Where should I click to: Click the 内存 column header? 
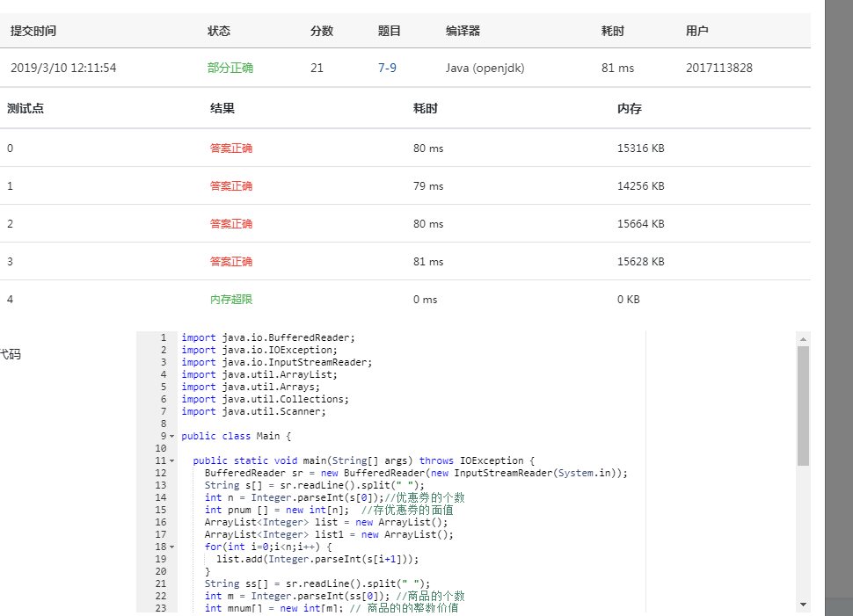pos(630,109)
